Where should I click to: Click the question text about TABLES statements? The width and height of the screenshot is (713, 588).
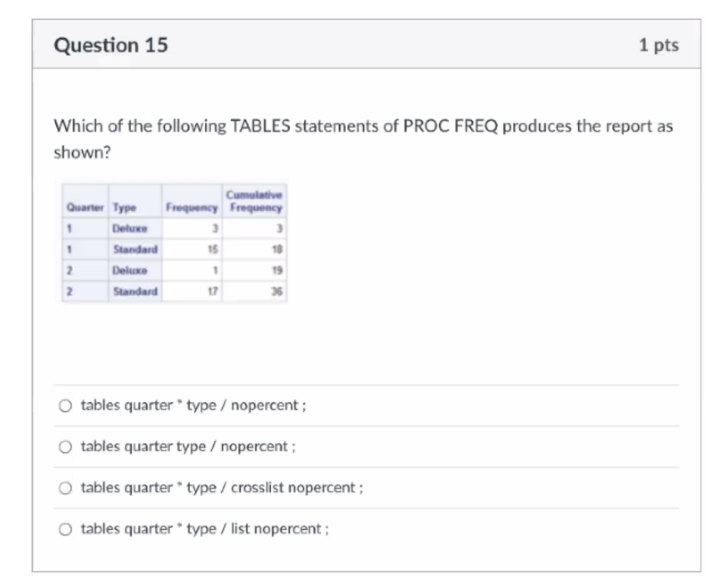(x=363, y=139)
